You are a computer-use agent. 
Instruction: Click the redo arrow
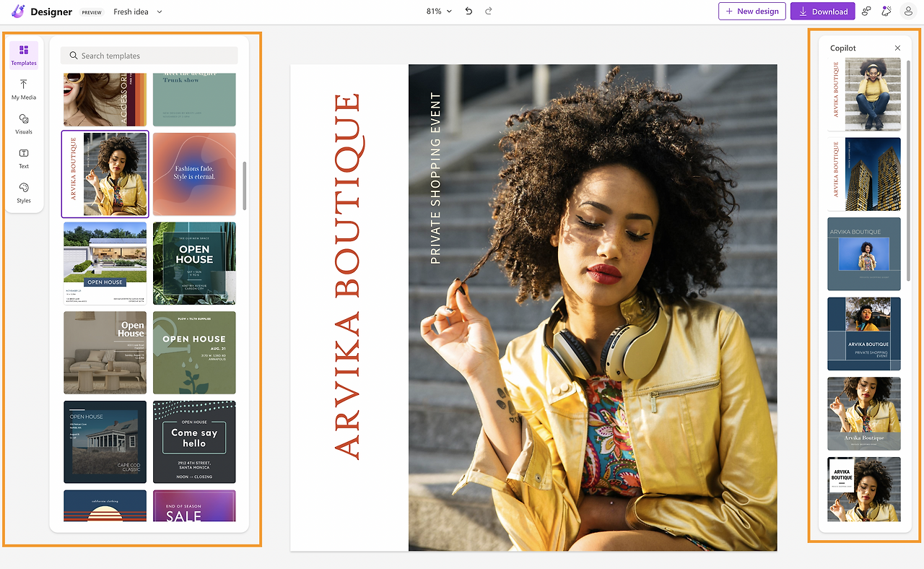(x=489, y=12)
